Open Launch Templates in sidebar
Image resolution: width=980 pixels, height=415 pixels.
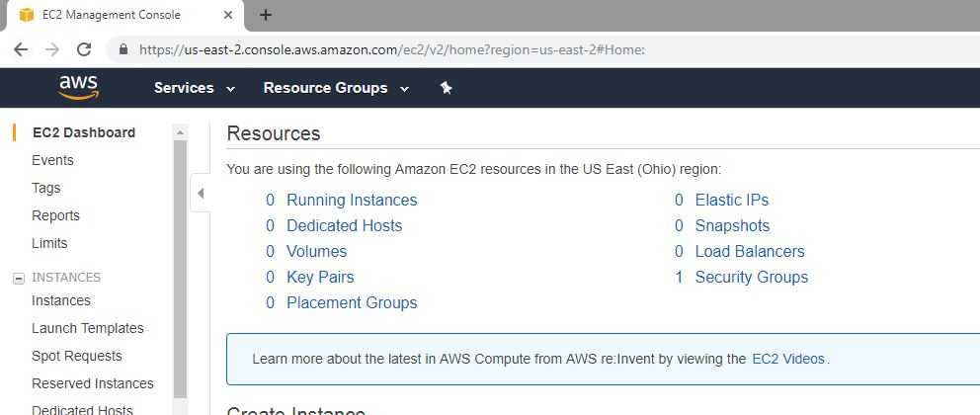click(x=88, y=328)
